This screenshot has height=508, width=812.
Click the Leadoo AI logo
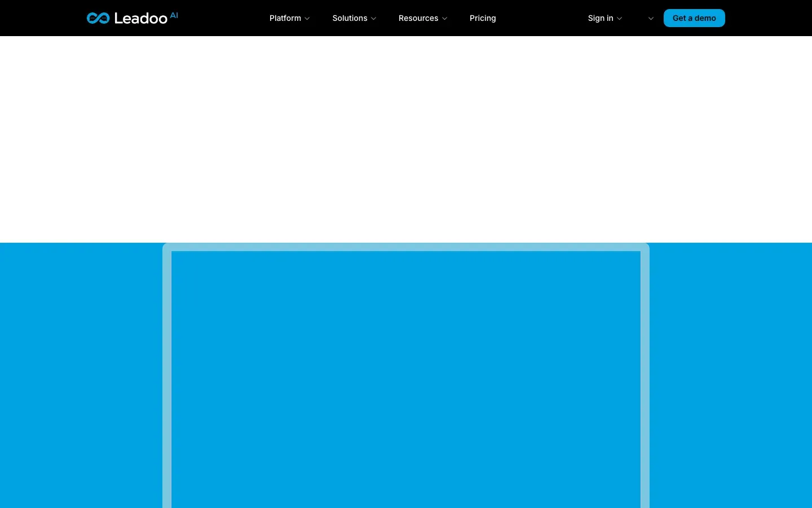tap(132, 18)
